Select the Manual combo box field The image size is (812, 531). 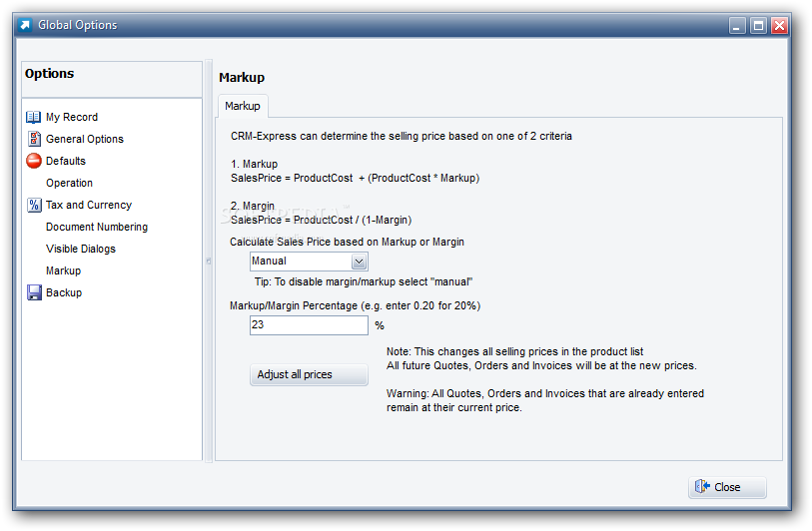coord(309,262)
